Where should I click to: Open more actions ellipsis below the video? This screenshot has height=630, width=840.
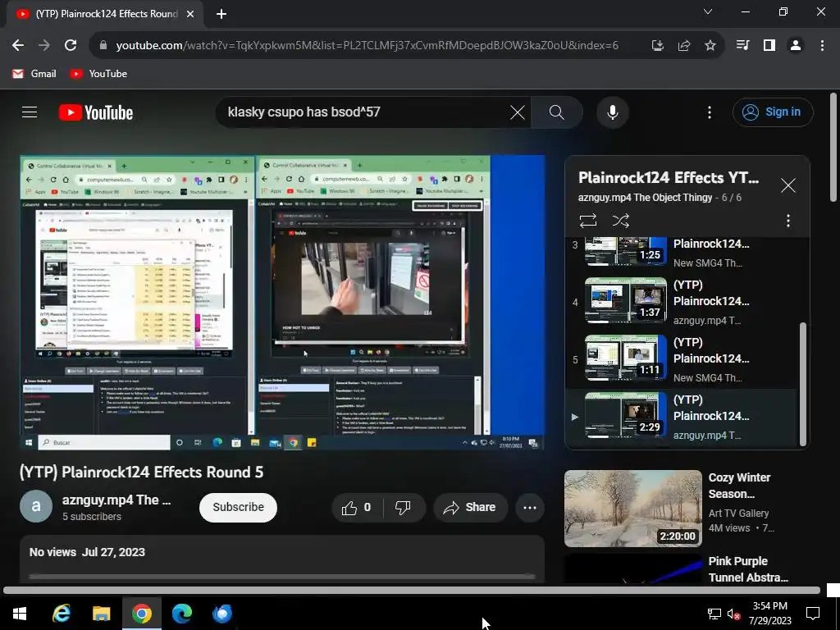(x=530, y=507)
